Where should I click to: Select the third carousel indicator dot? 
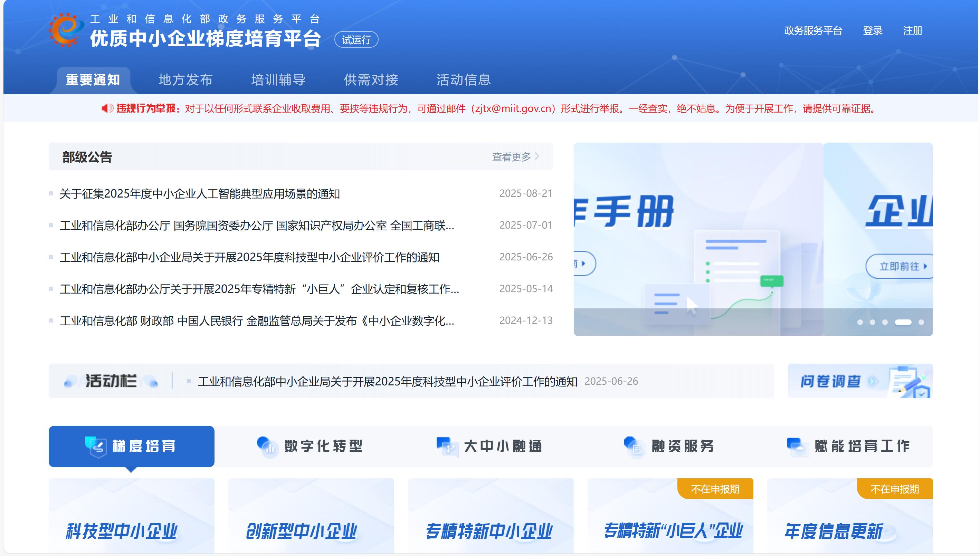point(885,322)
